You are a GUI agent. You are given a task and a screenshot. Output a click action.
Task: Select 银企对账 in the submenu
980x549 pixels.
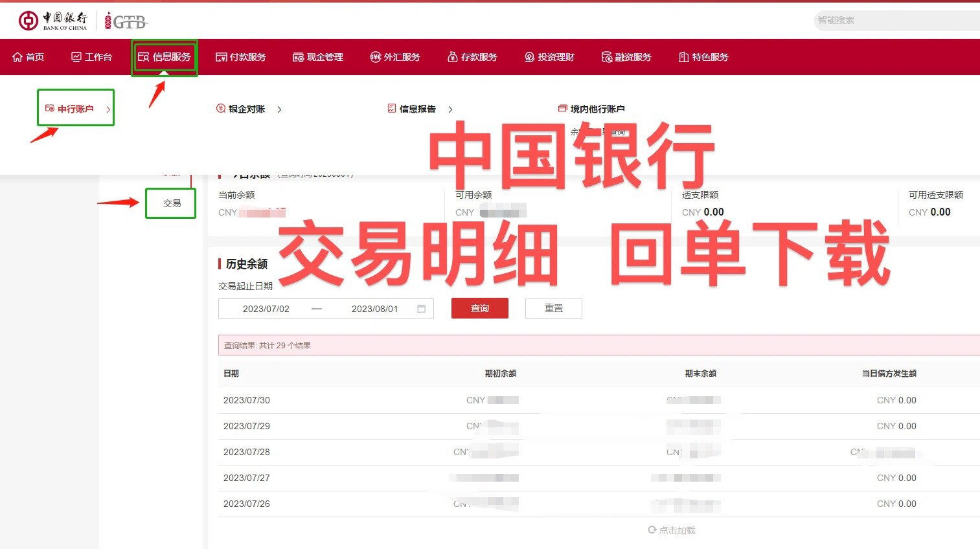click(247, 109)
